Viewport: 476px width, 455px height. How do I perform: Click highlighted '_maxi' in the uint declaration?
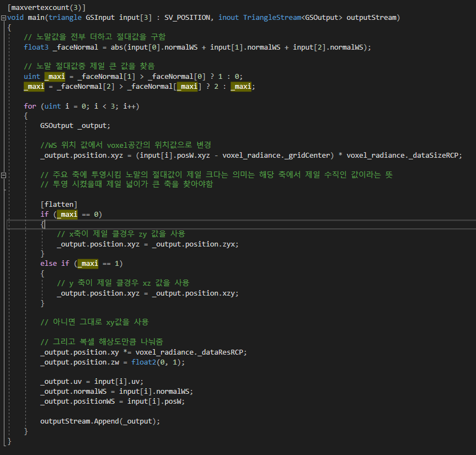pos(55,77)
